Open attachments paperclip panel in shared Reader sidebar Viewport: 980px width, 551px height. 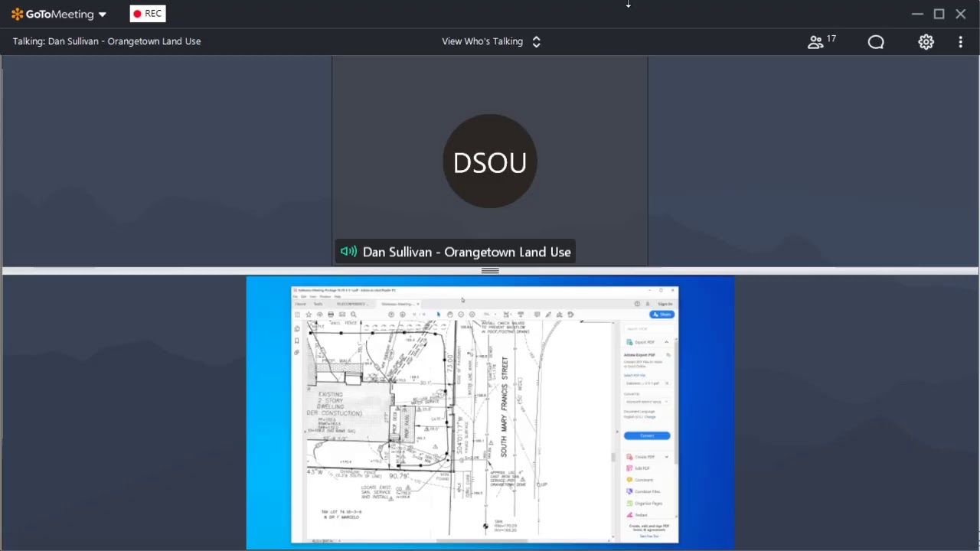(x=296, y=352)
